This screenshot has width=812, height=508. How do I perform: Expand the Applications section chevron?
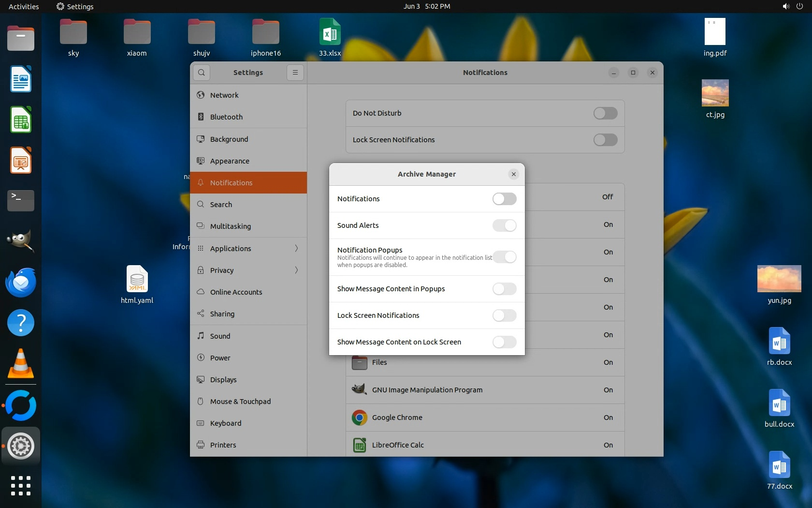pyautogui.click(x=296, y=249)
